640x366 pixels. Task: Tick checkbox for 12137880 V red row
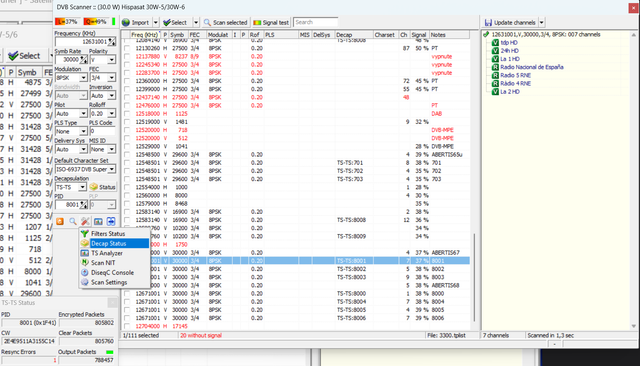coord(127,56)
